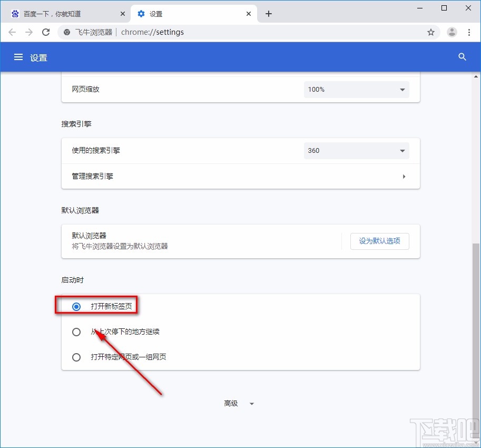This screenshot has width=481, height=448.
Task: Open the browser's three-dot menu
Action: pos(469,32)
